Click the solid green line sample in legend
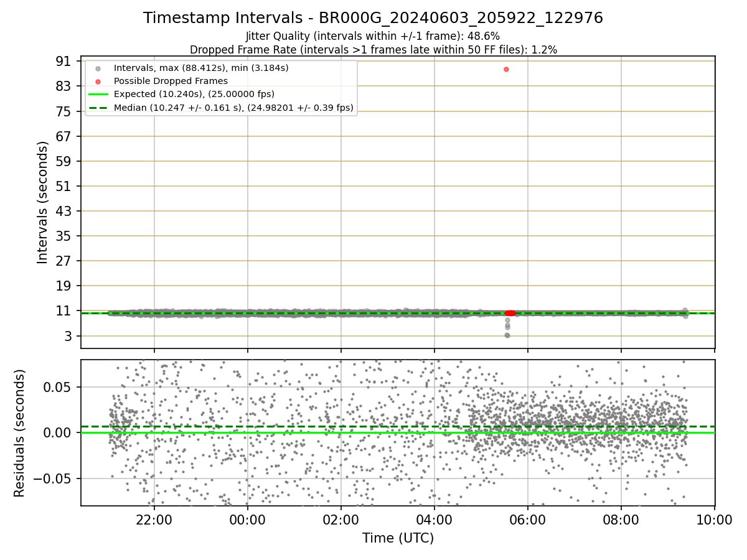747x560 pixels. 98,95
